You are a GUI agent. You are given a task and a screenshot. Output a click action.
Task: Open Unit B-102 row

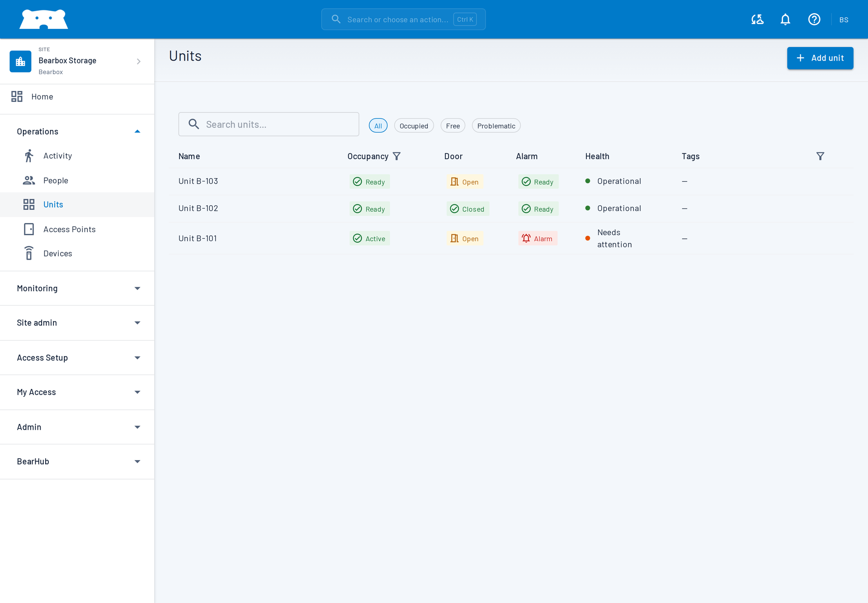click(x=511, y=209)
